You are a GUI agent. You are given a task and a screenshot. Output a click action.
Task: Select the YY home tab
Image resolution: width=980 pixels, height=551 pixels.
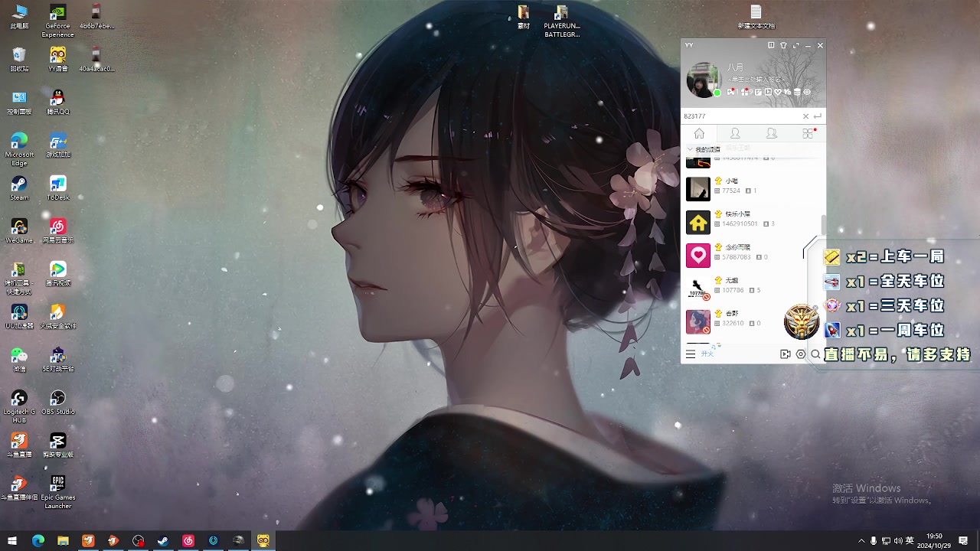(x=699, y=133)
